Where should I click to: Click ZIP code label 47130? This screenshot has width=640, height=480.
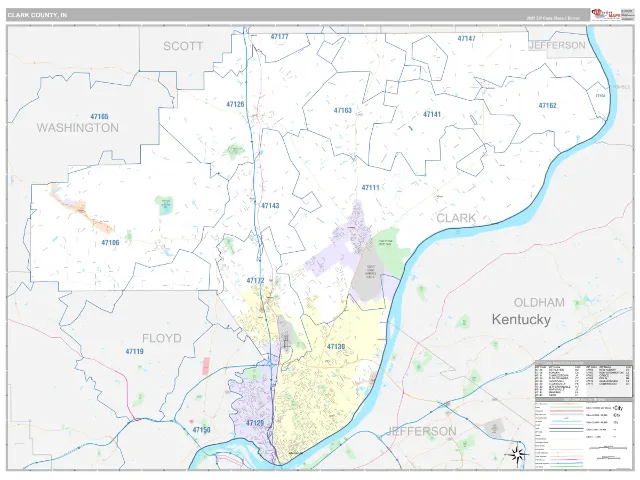pyautogui.click(x=336, y=347)
